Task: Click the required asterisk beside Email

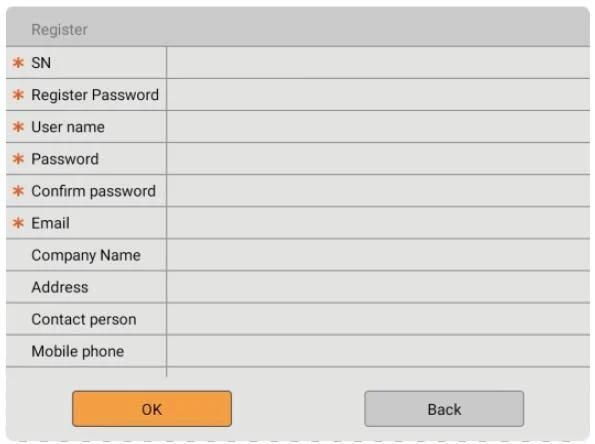Action: pyautogui.click(x=18, y=223)
